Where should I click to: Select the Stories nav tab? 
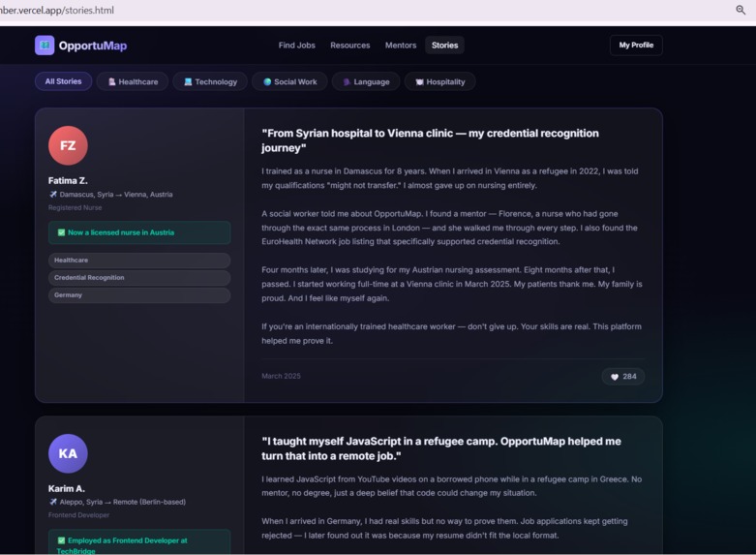tap(444, 46)
